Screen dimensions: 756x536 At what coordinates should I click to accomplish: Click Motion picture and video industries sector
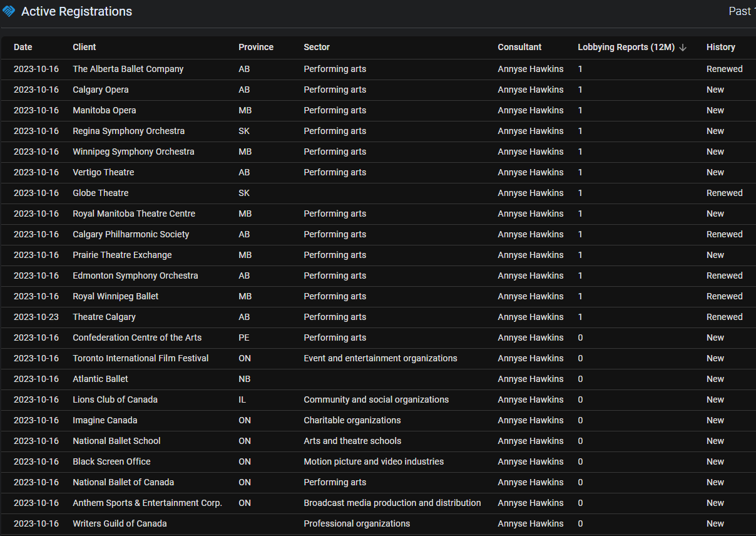click(374, 461)
